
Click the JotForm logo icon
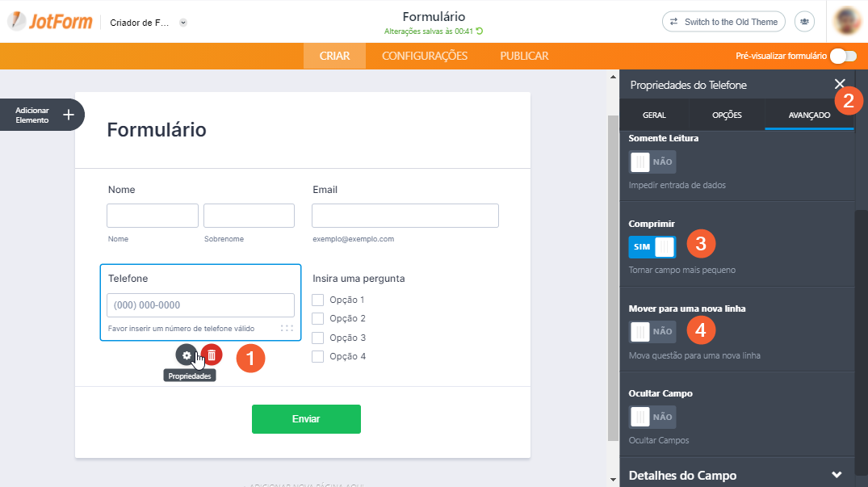(x=16, y=22)
